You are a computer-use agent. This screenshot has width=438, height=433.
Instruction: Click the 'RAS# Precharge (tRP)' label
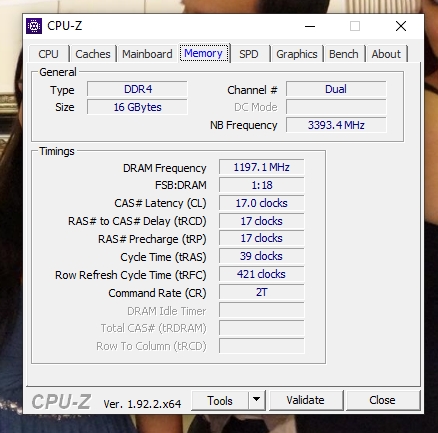tap(152, 239)
